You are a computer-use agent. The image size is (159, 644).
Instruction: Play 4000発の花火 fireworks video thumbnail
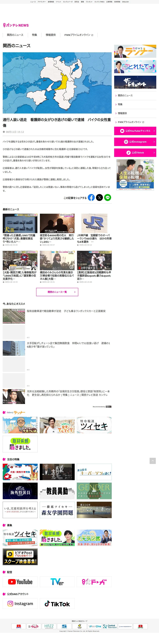(x=57, y=223)
